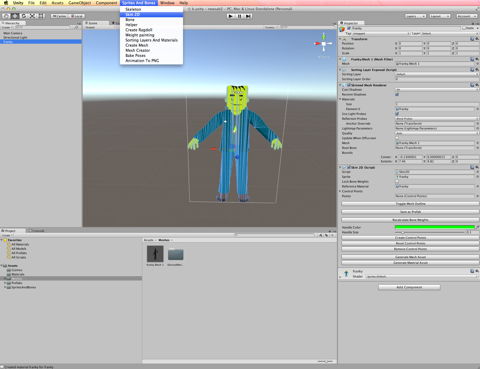Open the Cast Shadows dropdown
Screen dimensions: 480x369
click(x=437, y=90)
